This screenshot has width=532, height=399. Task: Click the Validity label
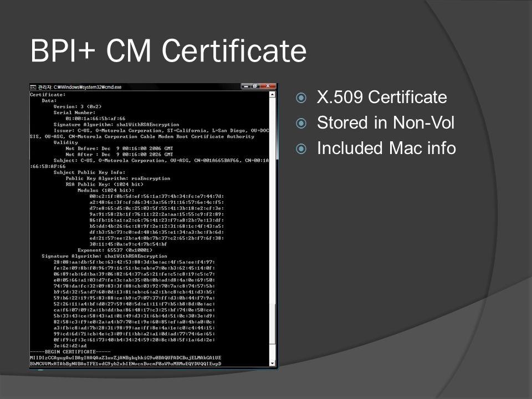65,142
